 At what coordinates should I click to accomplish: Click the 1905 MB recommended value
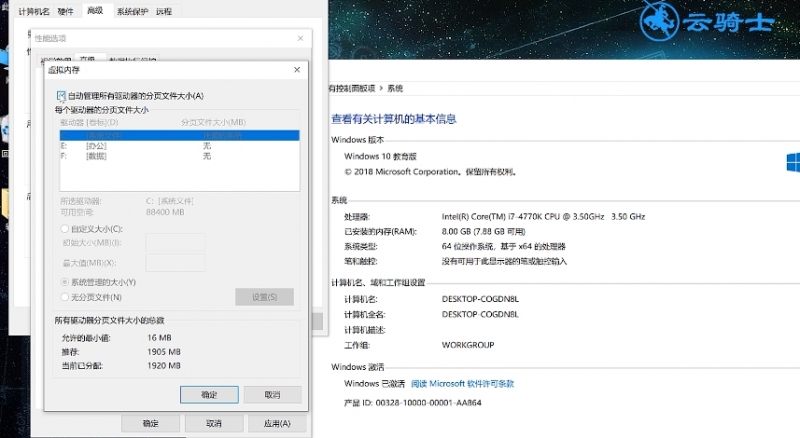pyautogui.click(x=164, y=352)
